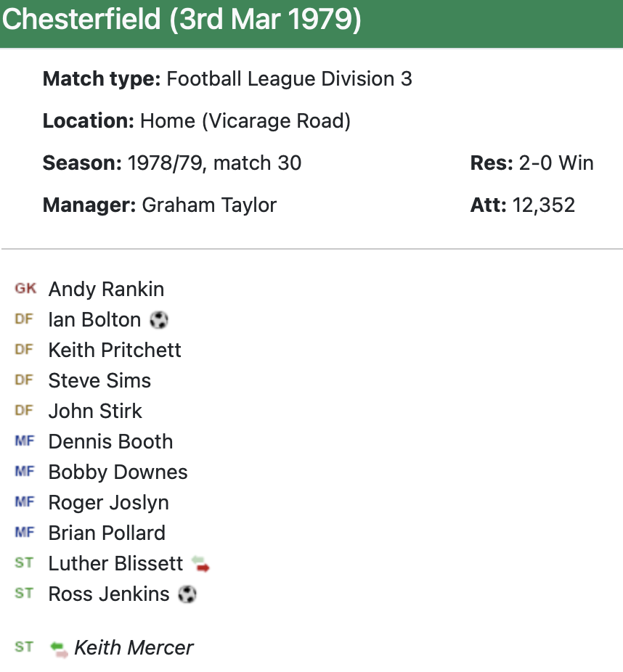Click the DF position badge beside Steve Sims

(x=24, y=380)
